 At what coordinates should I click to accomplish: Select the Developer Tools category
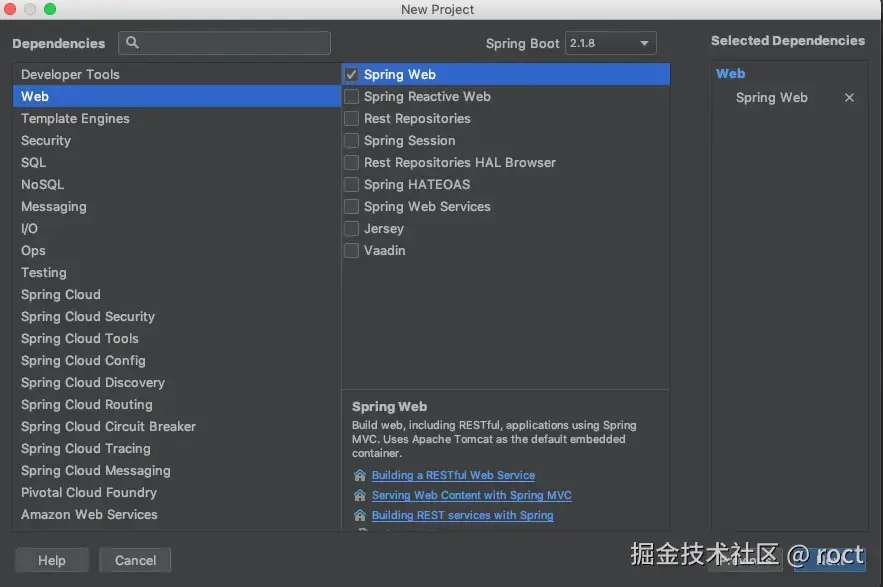[x=177, y=74]
